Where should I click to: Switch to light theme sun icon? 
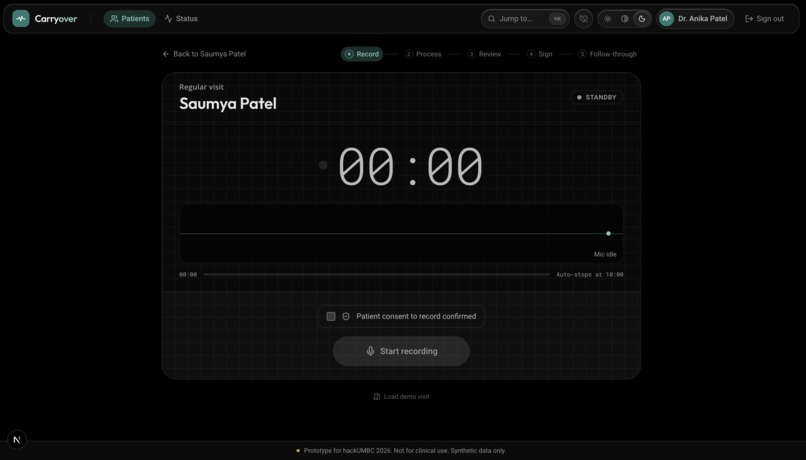tap(608, 19)
